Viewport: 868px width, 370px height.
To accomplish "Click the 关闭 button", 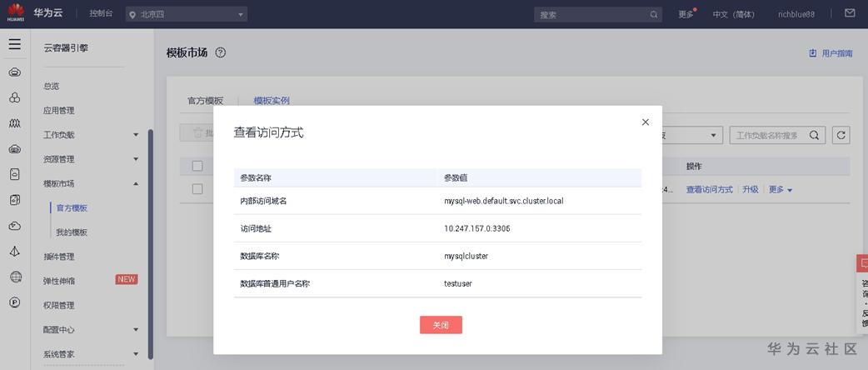I will pyautogui.click(x=441, y=325).
